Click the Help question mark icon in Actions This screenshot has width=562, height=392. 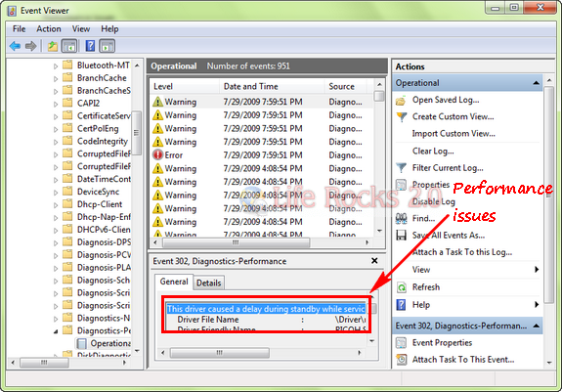[x=402, y=305]
